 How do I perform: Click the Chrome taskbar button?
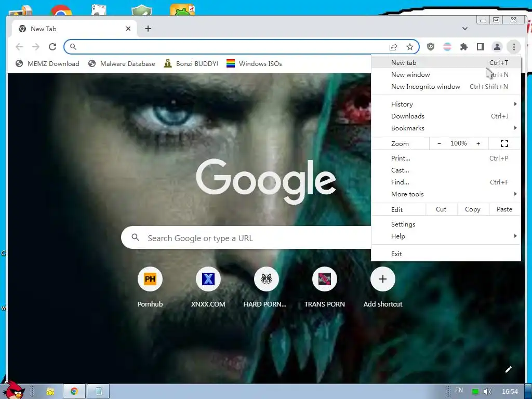(x=74, y=392)
